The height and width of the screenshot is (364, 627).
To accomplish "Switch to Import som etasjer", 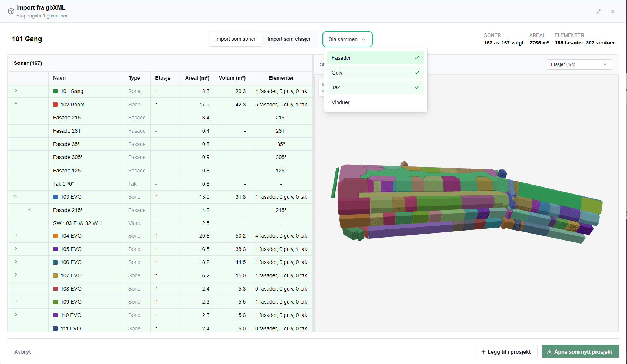I will coord(289,39).
